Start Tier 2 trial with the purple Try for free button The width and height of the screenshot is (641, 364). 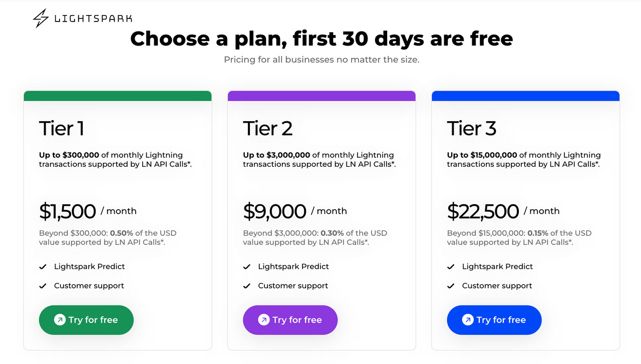point(290,320)
